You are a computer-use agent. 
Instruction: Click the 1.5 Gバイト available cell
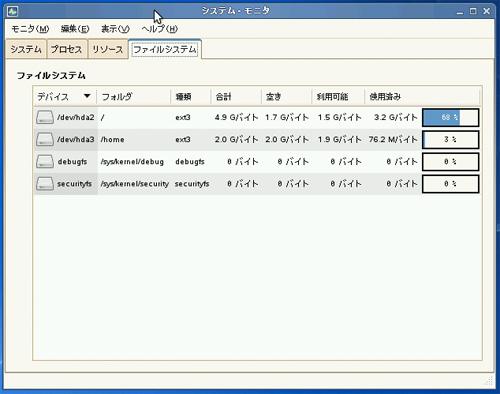(339, 117)
